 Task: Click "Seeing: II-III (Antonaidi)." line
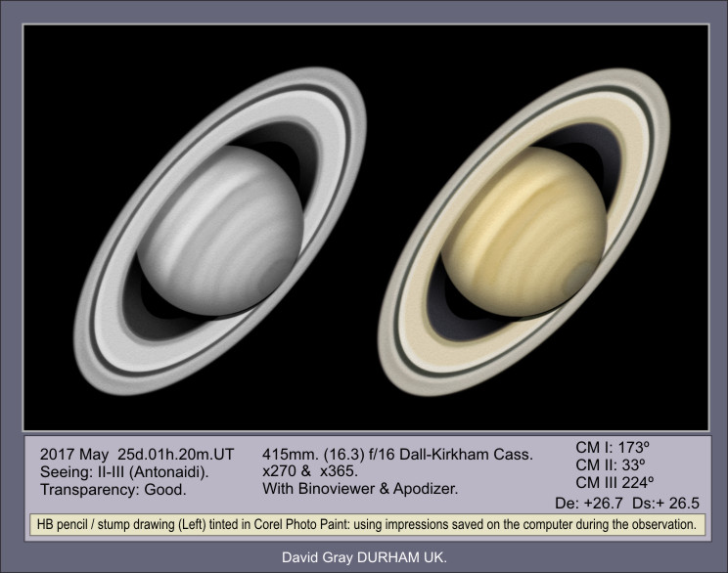124,472
